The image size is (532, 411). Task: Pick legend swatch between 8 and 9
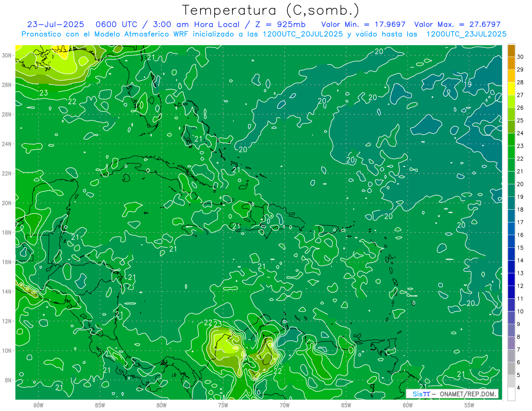511,331
